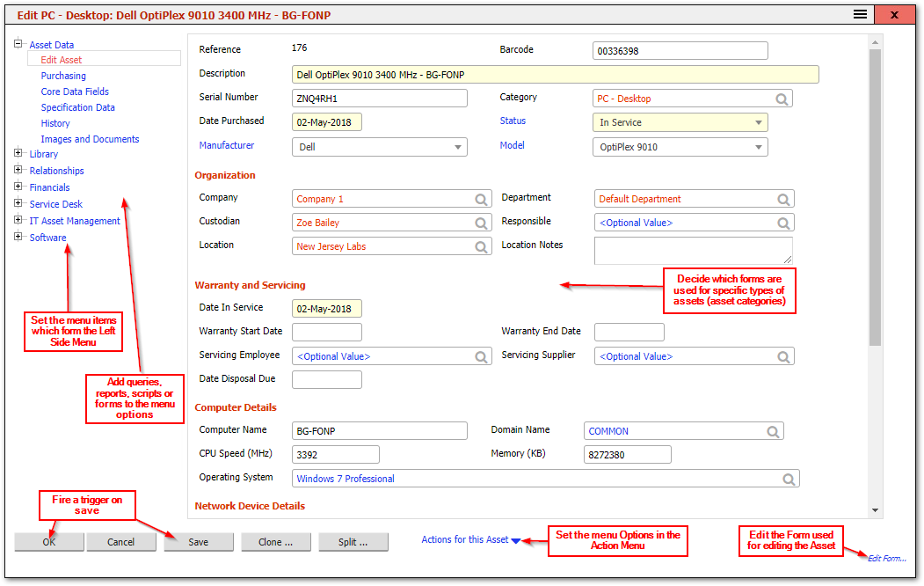
Task: Open the Model dropdown list
Action: click(758, 148)
